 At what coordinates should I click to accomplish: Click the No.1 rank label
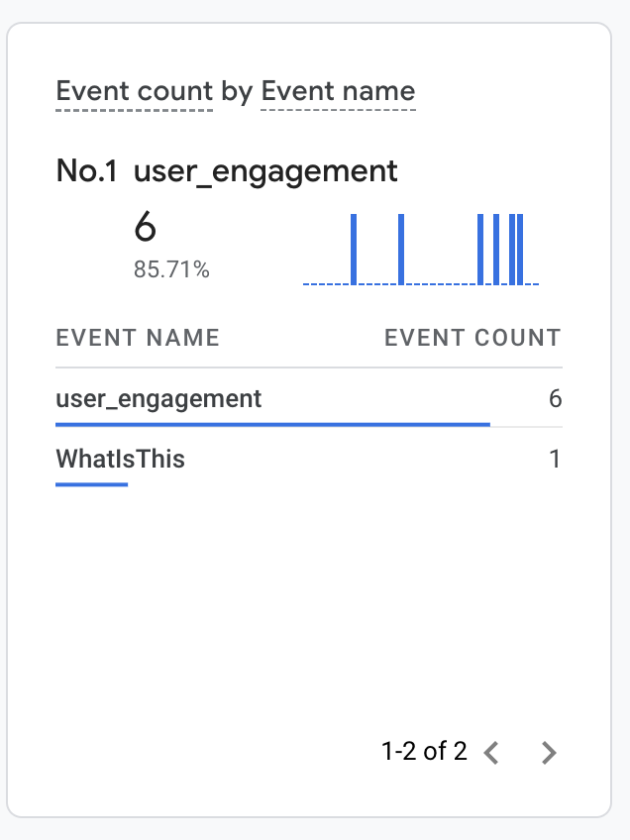(87, 171)
